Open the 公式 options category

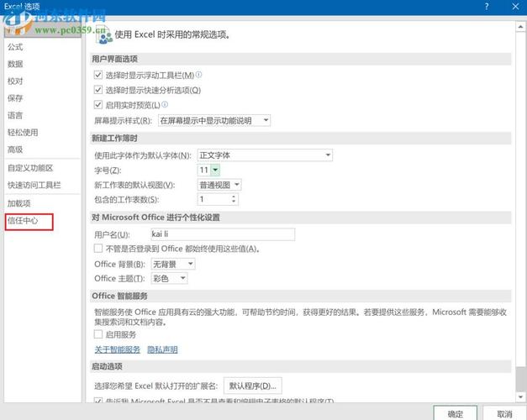click(x=15, y=47)
